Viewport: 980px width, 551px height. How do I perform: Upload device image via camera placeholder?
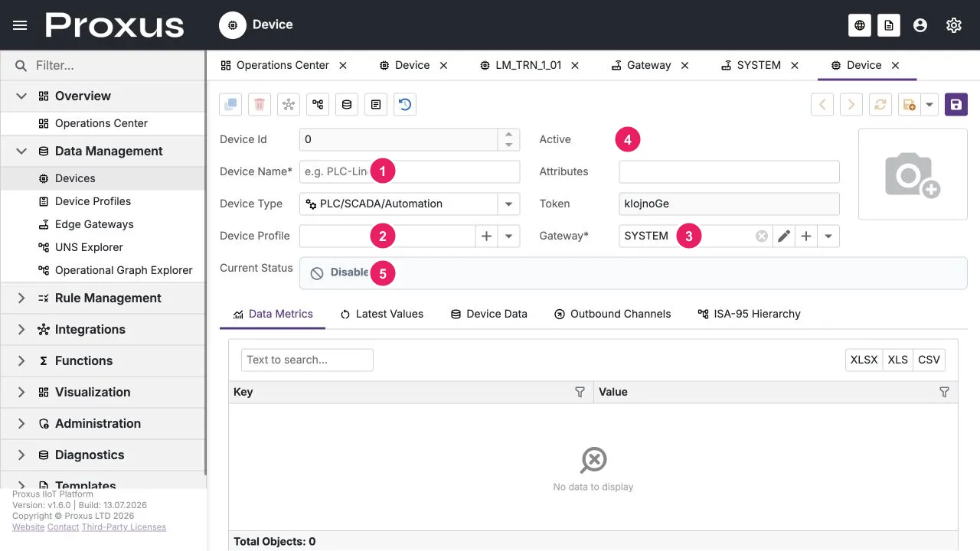(913, 174)
